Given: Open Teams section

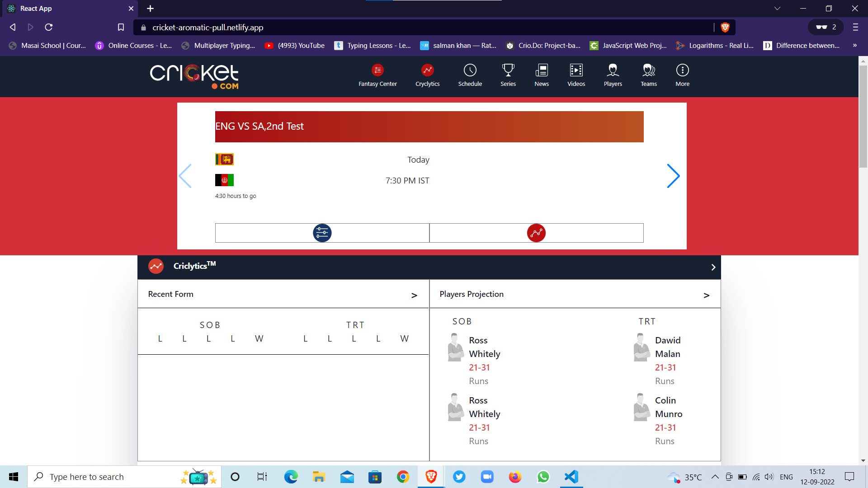Looking at the screenshot, I should (649, 75).
